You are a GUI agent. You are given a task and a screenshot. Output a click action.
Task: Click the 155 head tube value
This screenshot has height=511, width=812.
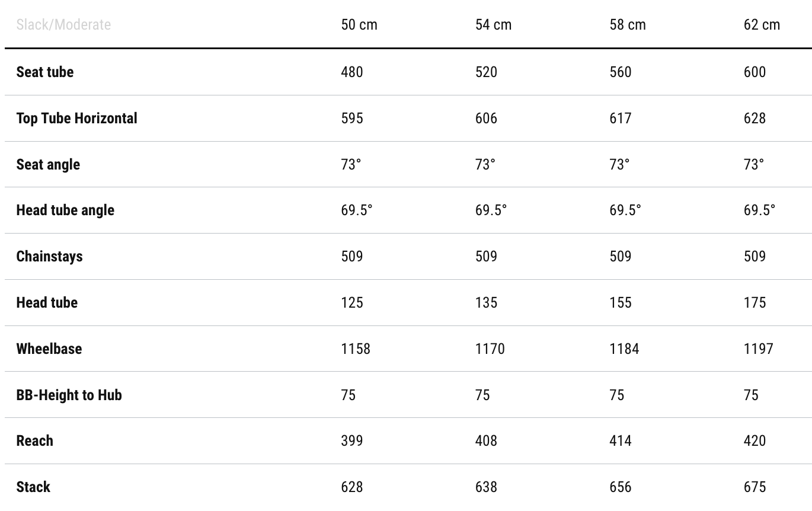point(621,302)
